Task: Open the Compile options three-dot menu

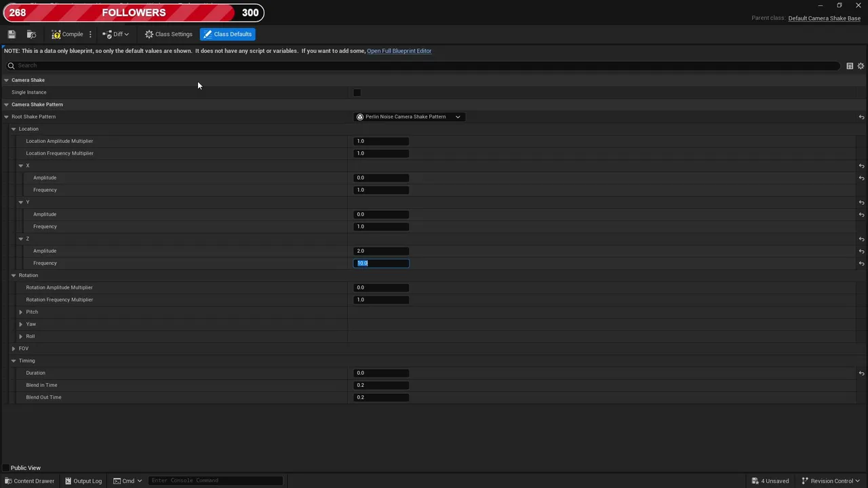Action: pos(90,34)
